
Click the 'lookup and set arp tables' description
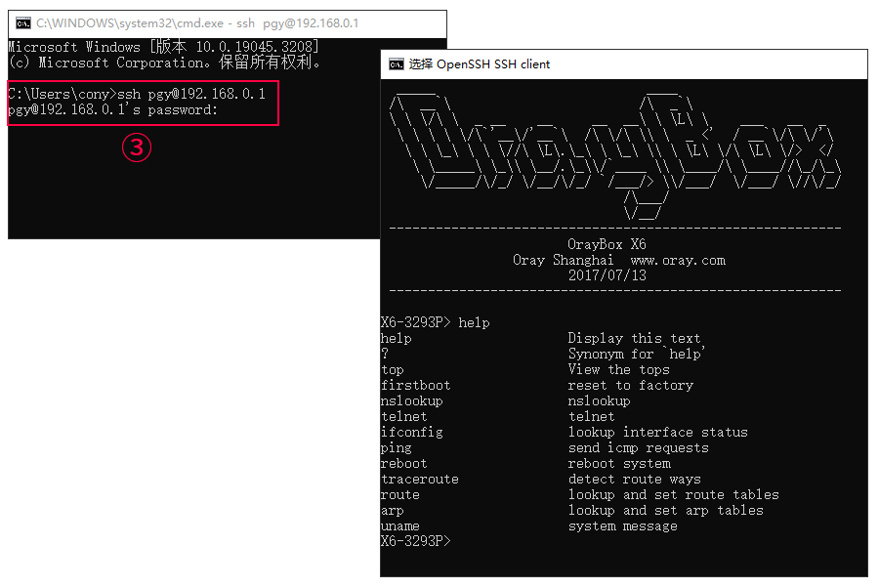click(x=665, y=511)
